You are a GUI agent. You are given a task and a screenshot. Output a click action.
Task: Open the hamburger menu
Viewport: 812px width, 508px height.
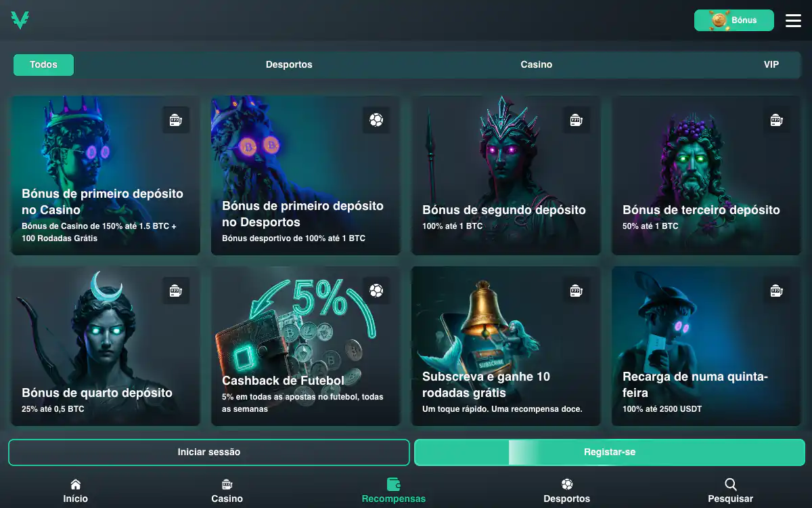(x=793, y=20)
